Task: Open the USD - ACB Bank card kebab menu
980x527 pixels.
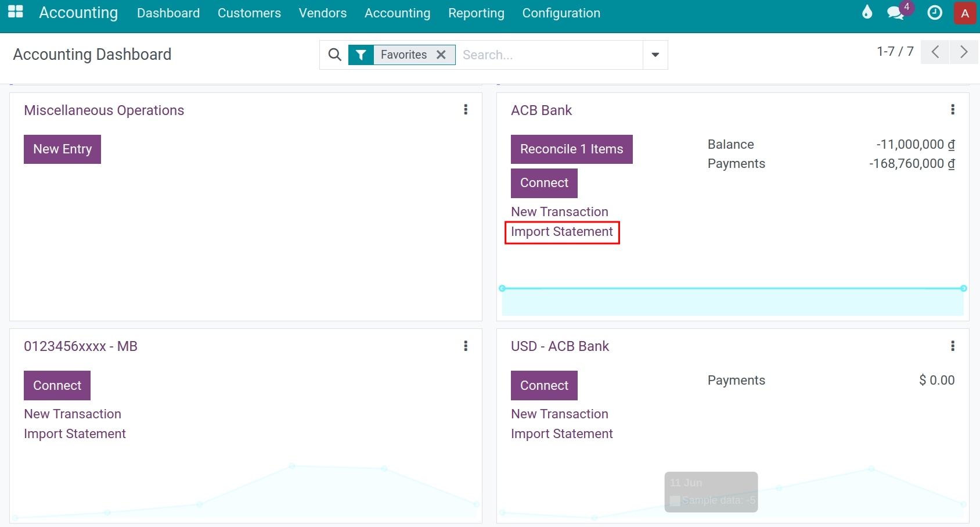Action: [953, 346]
